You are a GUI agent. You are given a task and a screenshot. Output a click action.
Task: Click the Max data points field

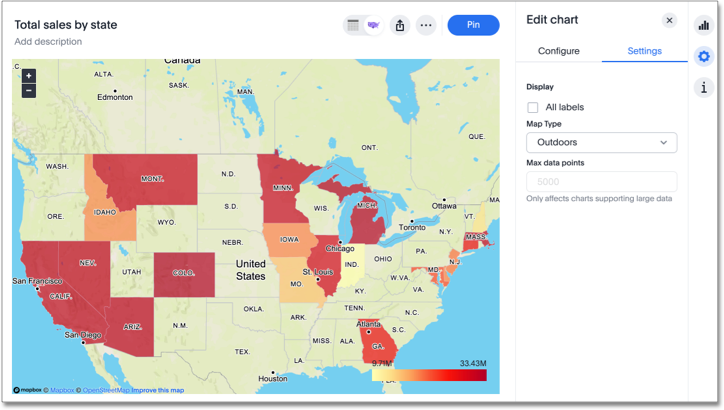pyautogui.click(x=601, y=182)
